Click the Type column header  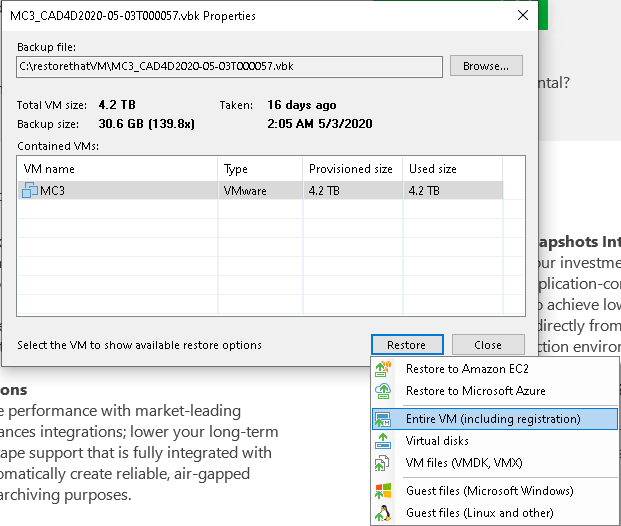pos(260,169)
